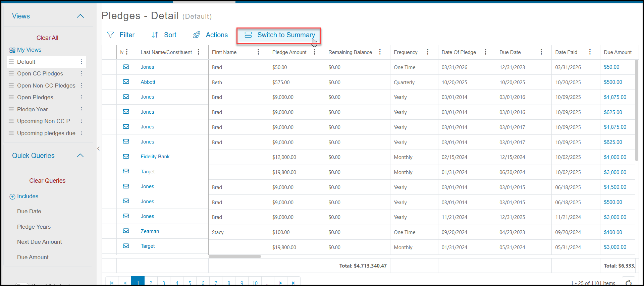Open the Actions menu
The image size is (644, 286).
(x=210, y=35)
